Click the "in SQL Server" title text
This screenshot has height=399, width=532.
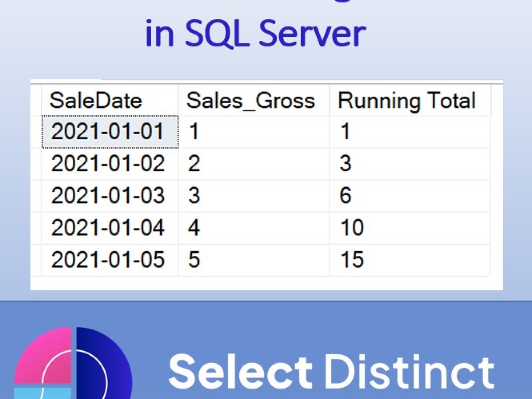point(255,33)
